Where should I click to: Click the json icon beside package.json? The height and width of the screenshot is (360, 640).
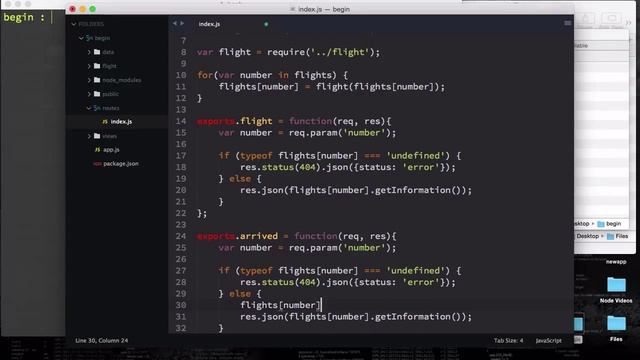pos(97,164)
